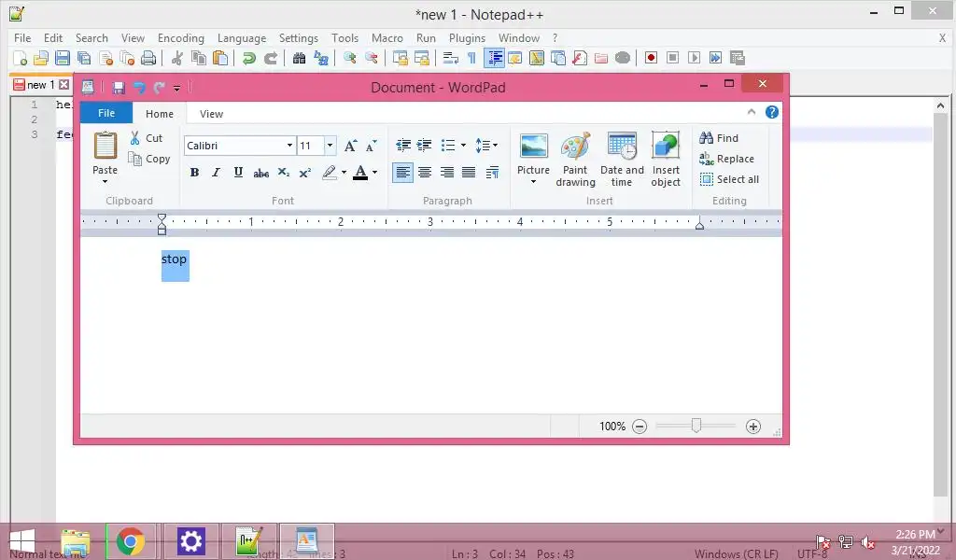The height and width of the screenshot is (560, 956).
Task: Open the bullet list style dropdown
Action: point(463,145)
